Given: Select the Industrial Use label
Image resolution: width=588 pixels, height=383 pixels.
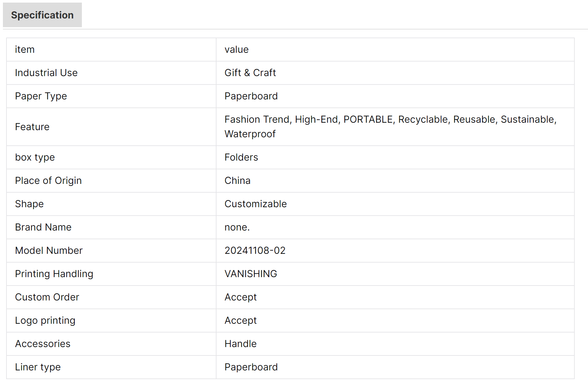Looking at the screenshot, I should 46,73.
